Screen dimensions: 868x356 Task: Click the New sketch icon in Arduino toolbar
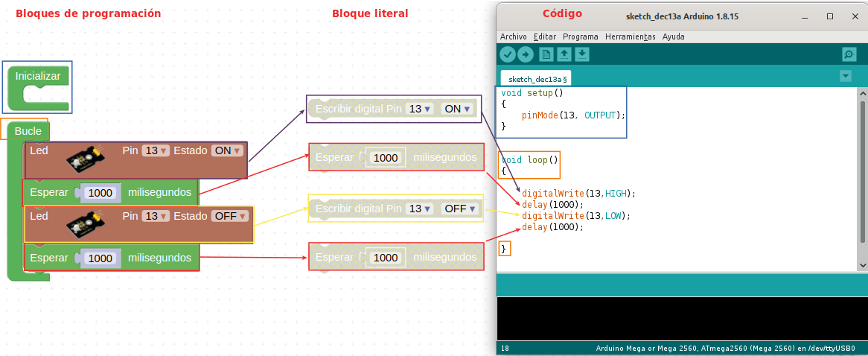546,54
